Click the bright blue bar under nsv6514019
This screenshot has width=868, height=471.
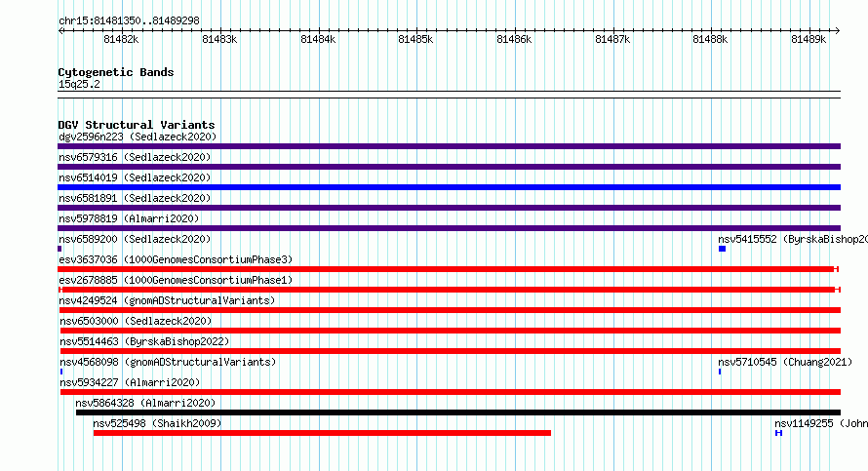point(449,187)
